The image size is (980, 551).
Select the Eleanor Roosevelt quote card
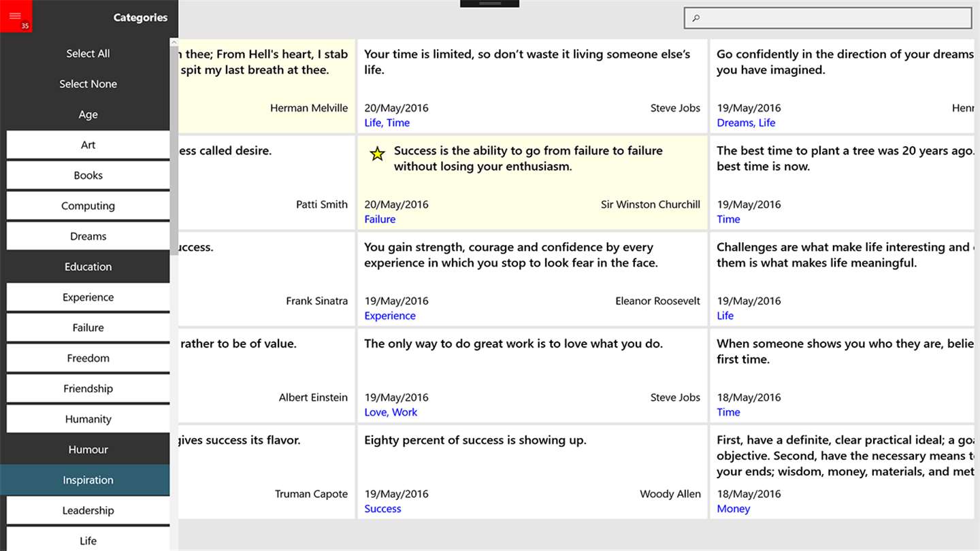coord(532,279)
